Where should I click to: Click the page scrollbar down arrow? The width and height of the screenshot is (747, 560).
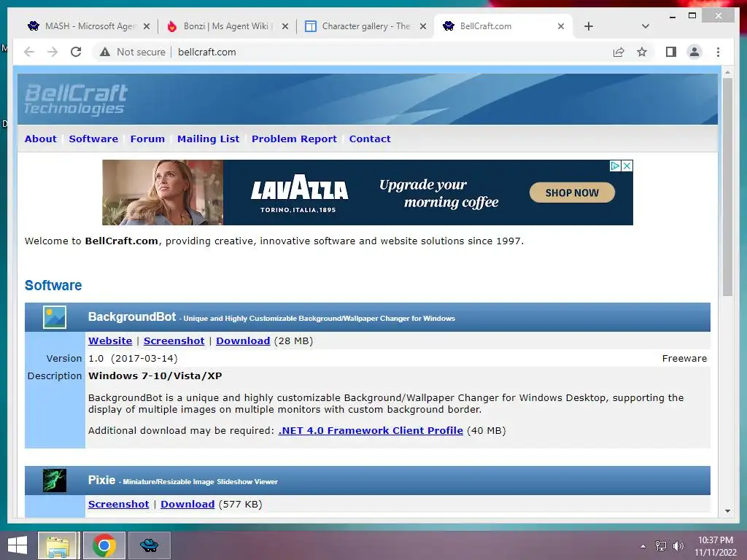coord(727,511)
